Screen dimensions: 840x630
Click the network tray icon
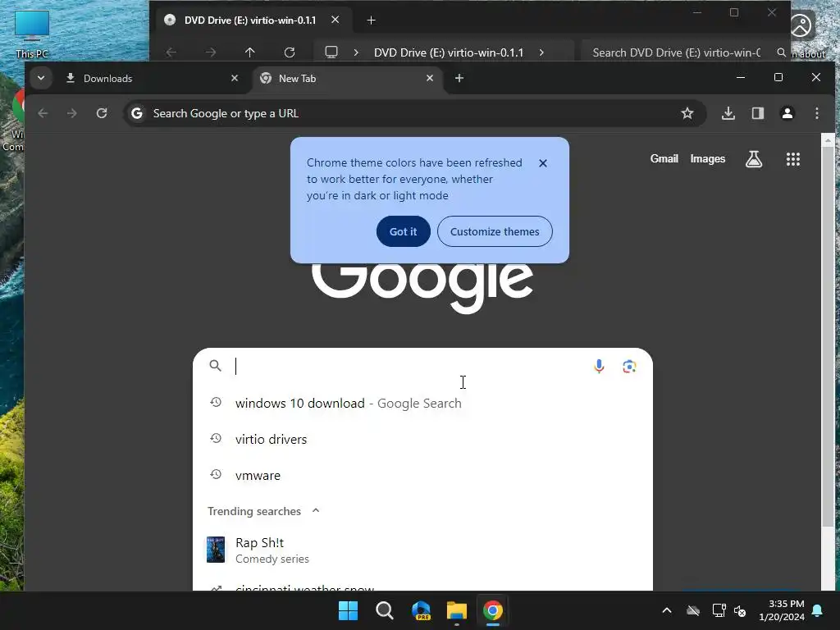coord(719,610)
